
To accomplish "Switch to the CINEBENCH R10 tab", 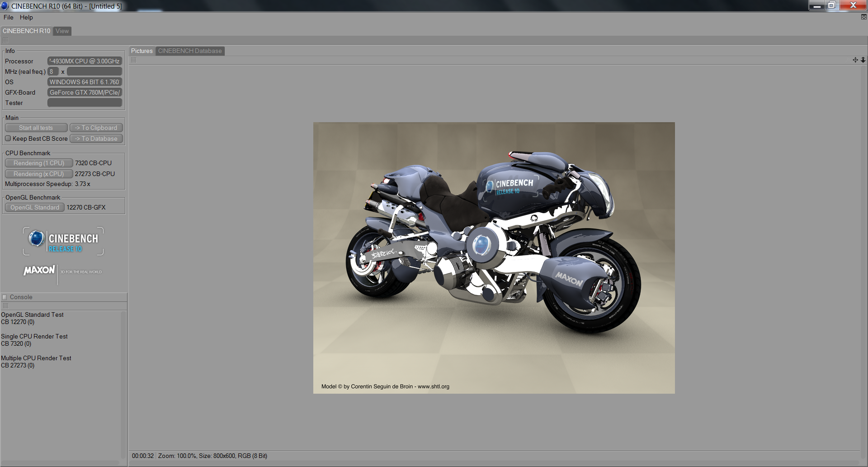I will tap(26, 31).
